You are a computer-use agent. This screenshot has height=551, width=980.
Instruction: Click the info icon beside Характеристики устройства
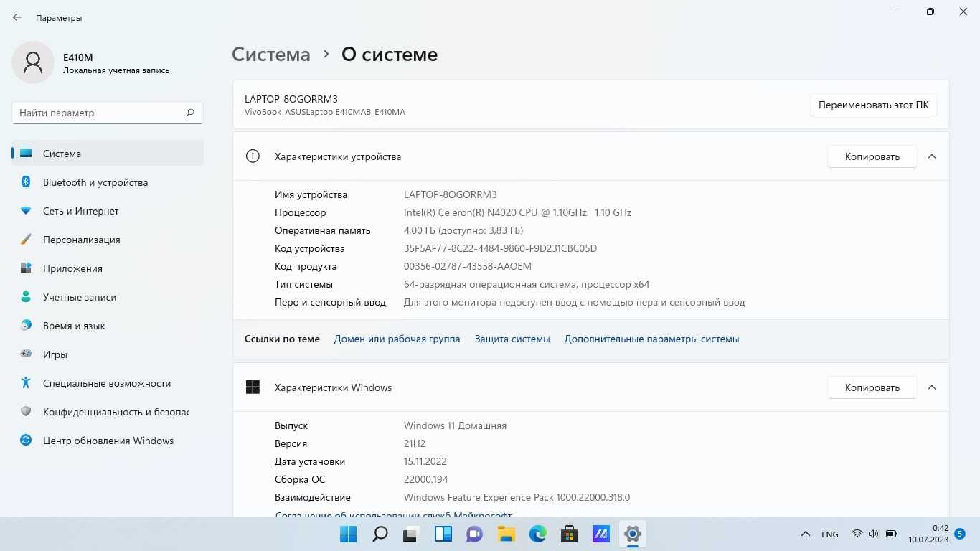253,156
